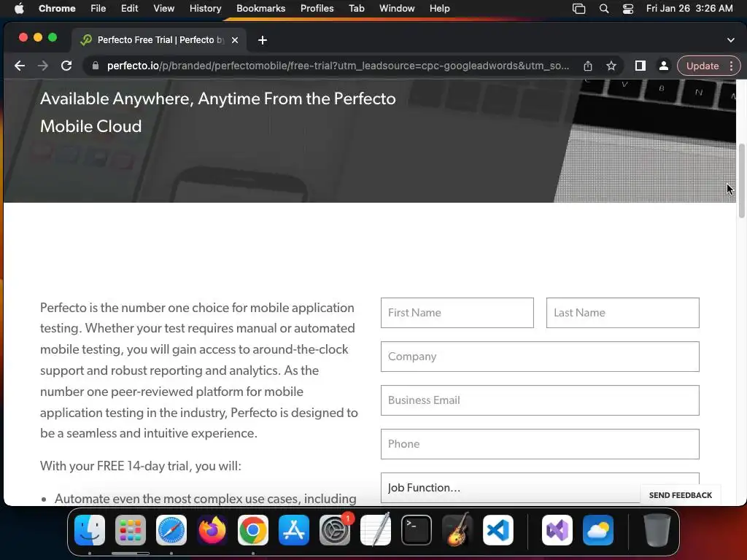
Task: Go back using the browser back arrow
Action: [20, 66]
